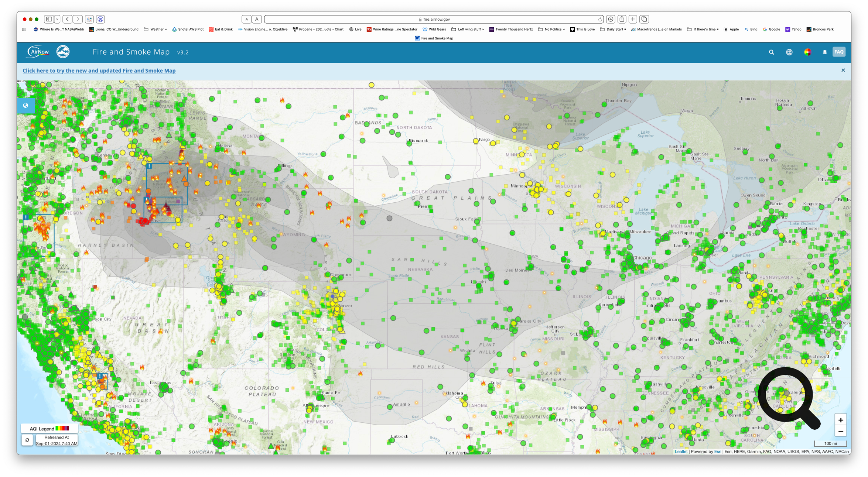Image resolution: width=868 pixels, height=477 pixels.
Task: Click the fire.airnow.gov address bar
Action: pos(436,19)
